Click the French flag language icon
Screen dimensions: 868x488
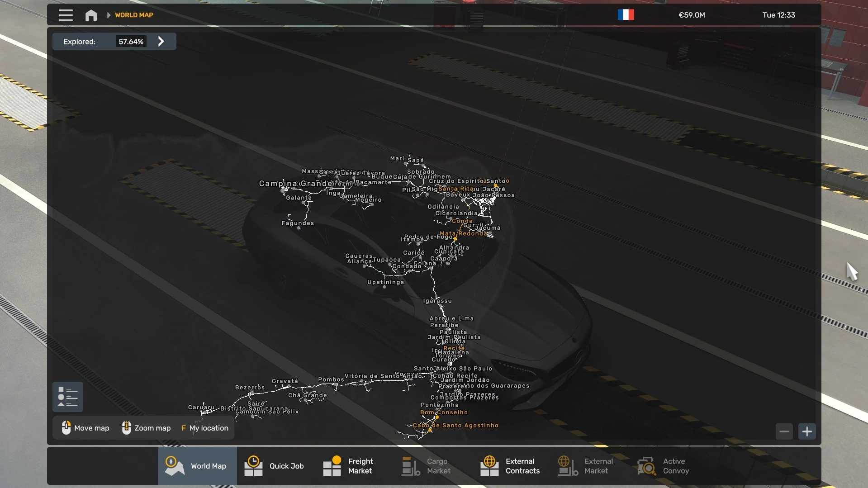(626, 15)
